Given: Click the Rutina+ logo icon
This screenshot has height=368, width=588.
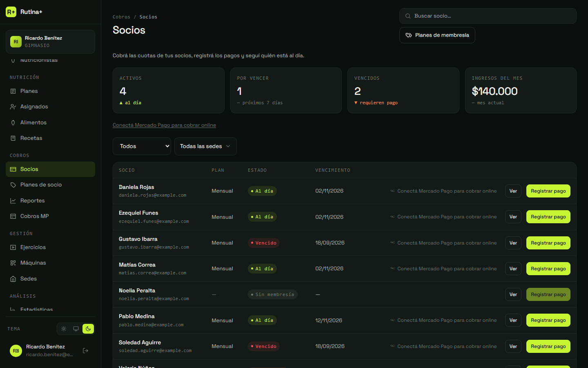Looking at the screenshot, I should click(x=11, y=12).
